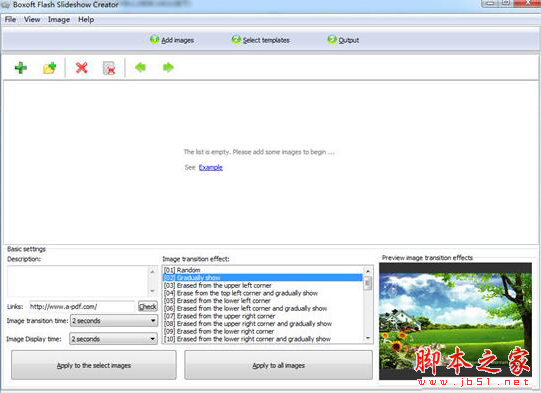Click inside the Description text box
Viewport: 541px width, 393px height.
78,281
